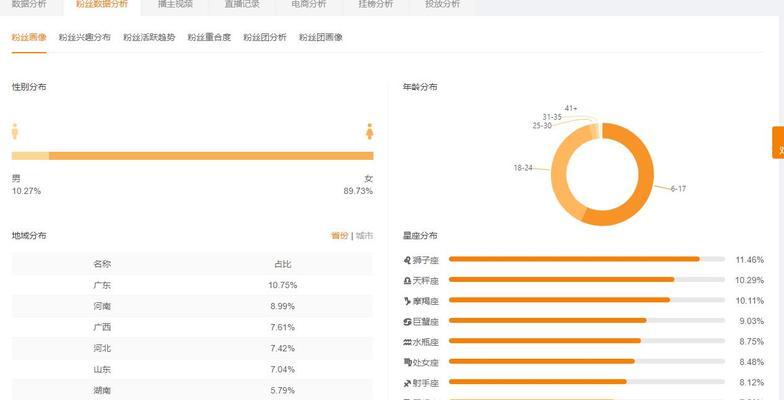Click the 11.46% value for 狮子座
This screenshot has height=400, width=784.
pyautogui.click(x=750, y=260)
